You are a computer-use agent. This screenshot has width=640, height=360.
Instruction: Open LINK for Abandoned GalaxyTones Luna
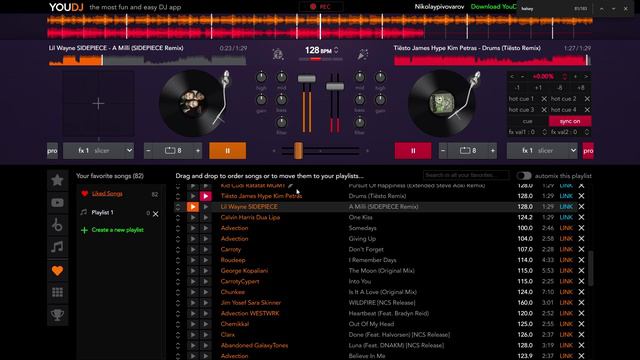(566, 345)
